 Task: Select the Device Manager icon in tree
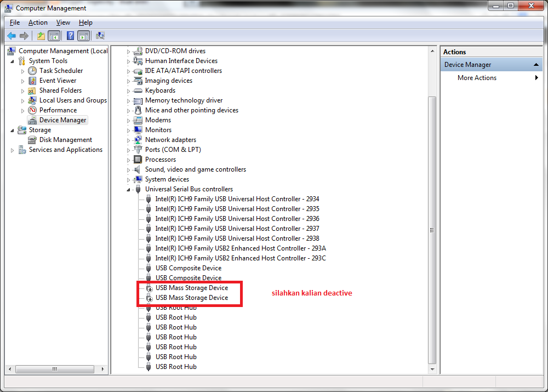pyautogui.click(x=32, y=120)
